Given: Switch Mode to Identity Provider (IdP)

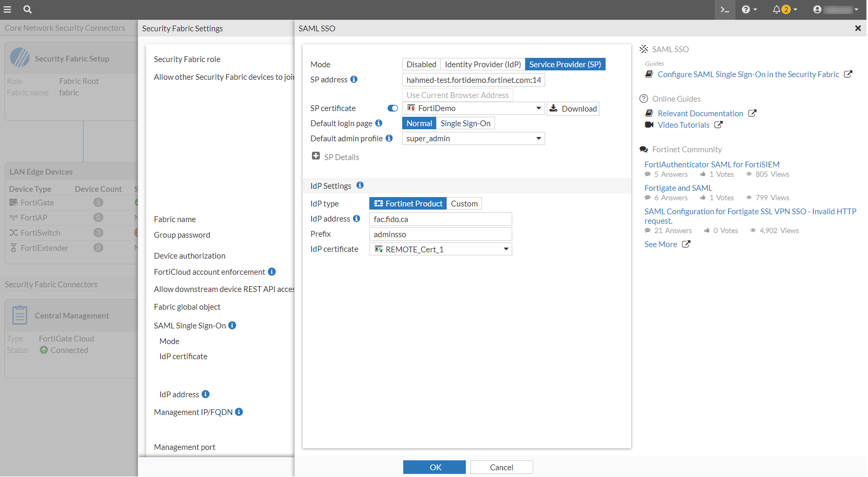Looking at the screenshot, I should [x=482, y=64].
